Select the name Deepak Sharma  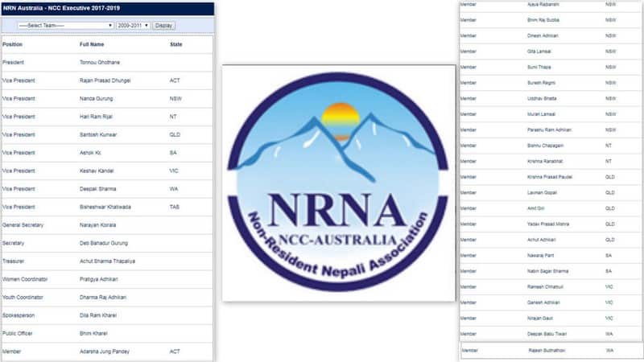point(97,189)
